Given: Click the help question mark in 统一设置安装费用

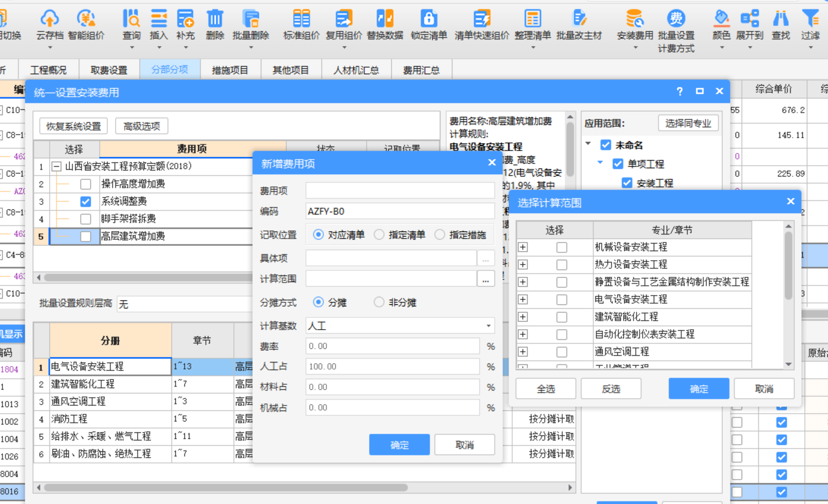Looking at the screenshot, I should pos(679,91).
